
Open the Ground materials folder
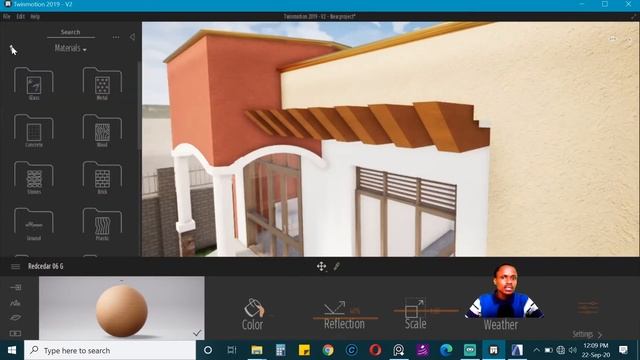(x=34, y=224)
